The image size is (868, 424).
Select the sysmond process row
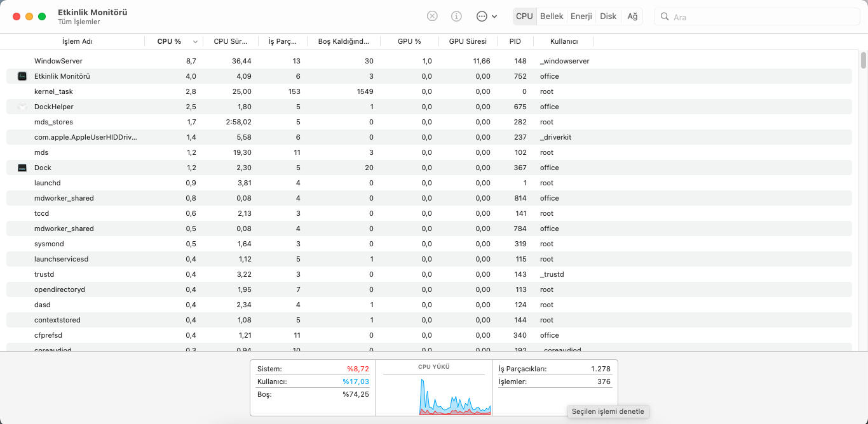[x=429, y=244]
